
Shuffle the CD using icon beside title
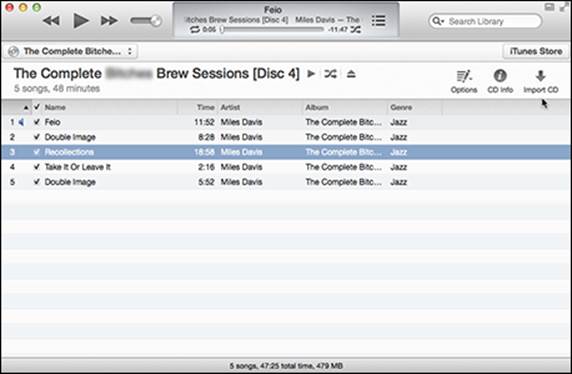331,74
